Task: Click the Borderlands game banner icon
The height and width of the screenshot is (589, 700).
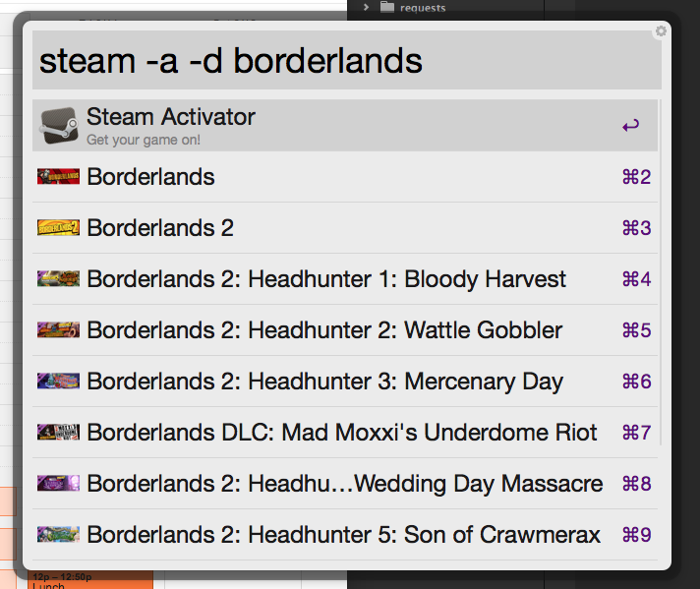Action: pyautogui.click(x=59, y=177)
